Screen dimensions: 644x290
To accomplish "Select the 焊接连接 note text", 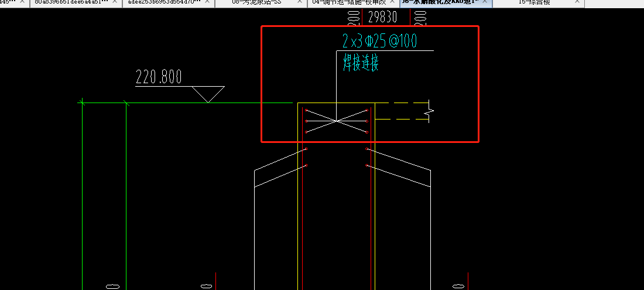I will click(x=361, y=63).
